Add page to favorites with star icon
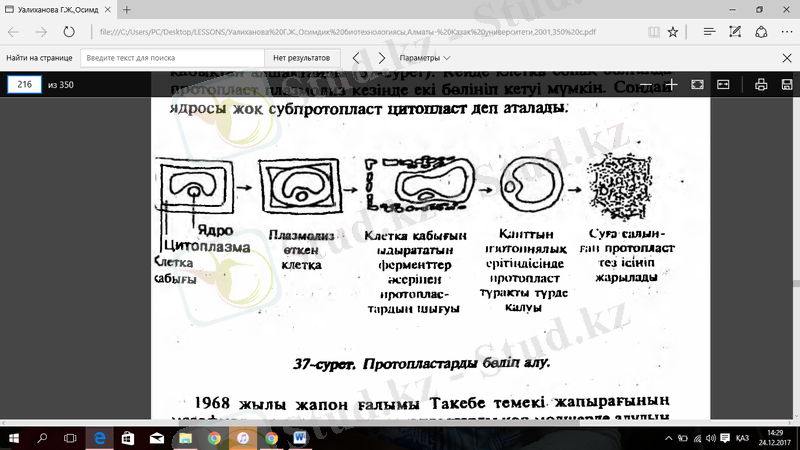The image size is (800, 450). pos(673,32)
